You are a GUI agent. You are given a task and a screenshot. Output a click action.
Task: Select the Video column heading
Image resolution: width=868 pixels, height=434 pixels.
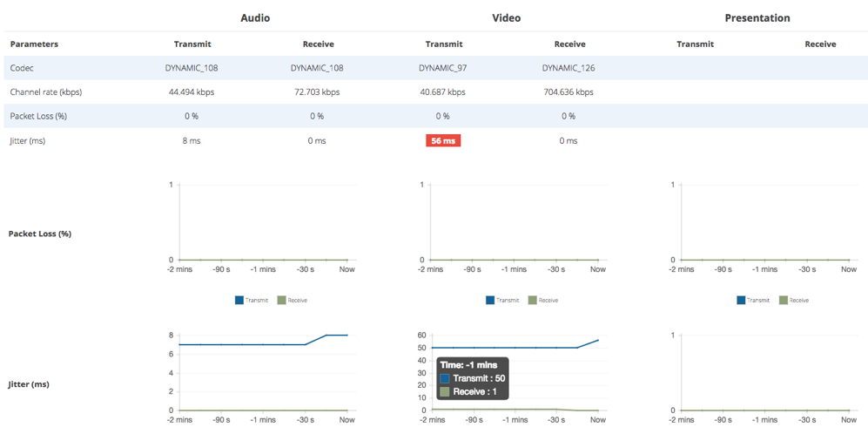pyautogui.click(x=507, y=18)
